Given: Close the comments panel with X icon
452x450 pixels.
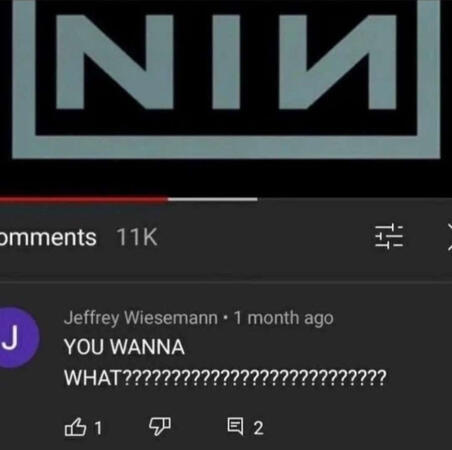Looking at the screenshot, I should (x=449, y=237).
